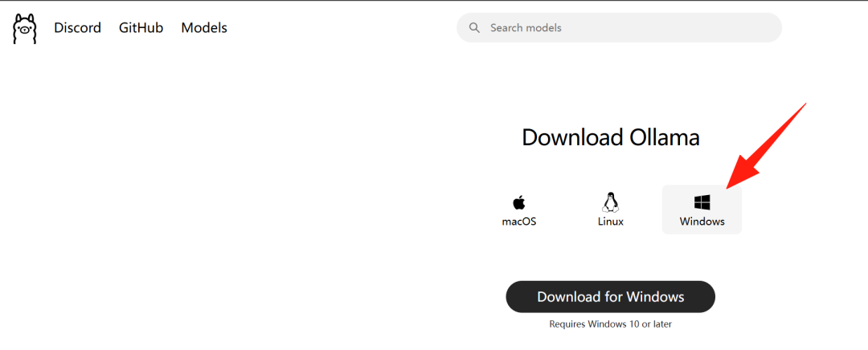Viewport: 868px width, 350px height.
Task: Click the Ollama llama logo
Action: point(24,29)
